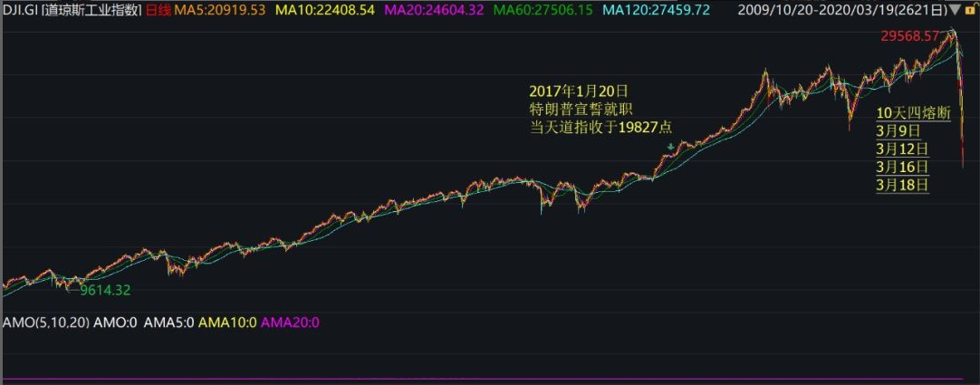Click the AMA10:0 label
This screenshot has width=980, height=385.
tap(227, 322)
